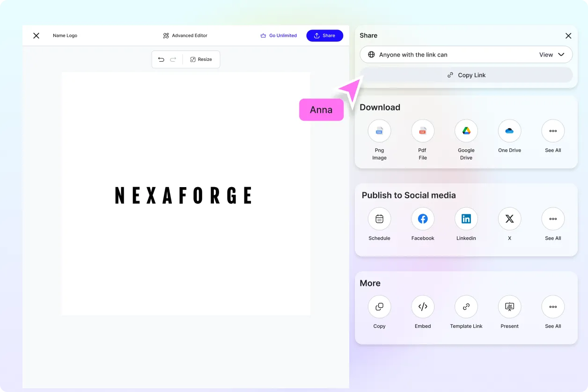Click the Embed code icon
The image size is (588, 392).
(x=423, y=307)
